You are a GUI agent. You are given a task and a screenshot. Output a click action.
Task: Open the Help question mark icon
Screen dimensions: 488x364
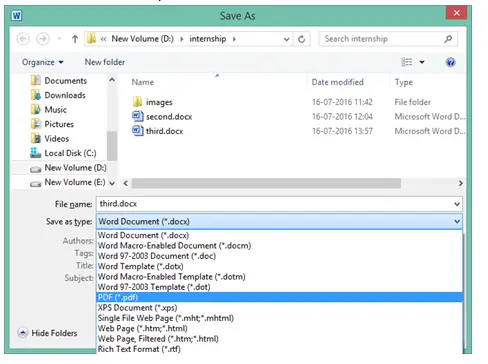tap(450, 62)
